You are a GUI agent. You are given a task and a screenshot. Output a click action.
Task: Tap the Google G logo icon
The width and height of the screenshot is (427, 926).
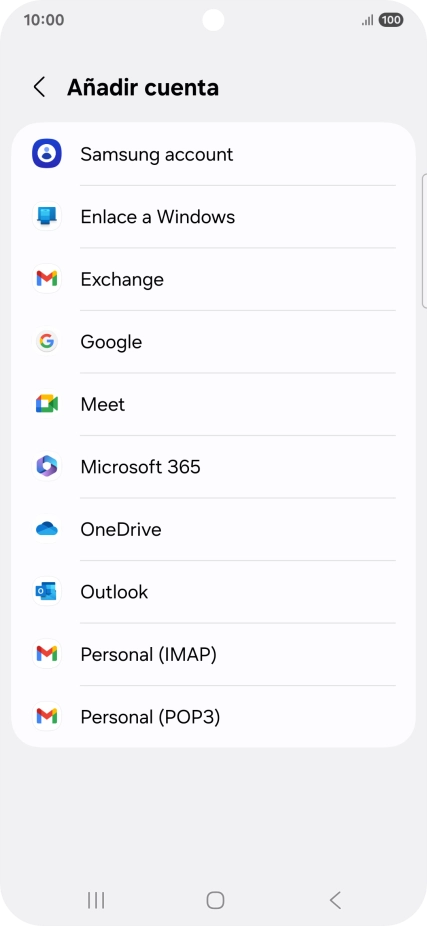(47, 341)
